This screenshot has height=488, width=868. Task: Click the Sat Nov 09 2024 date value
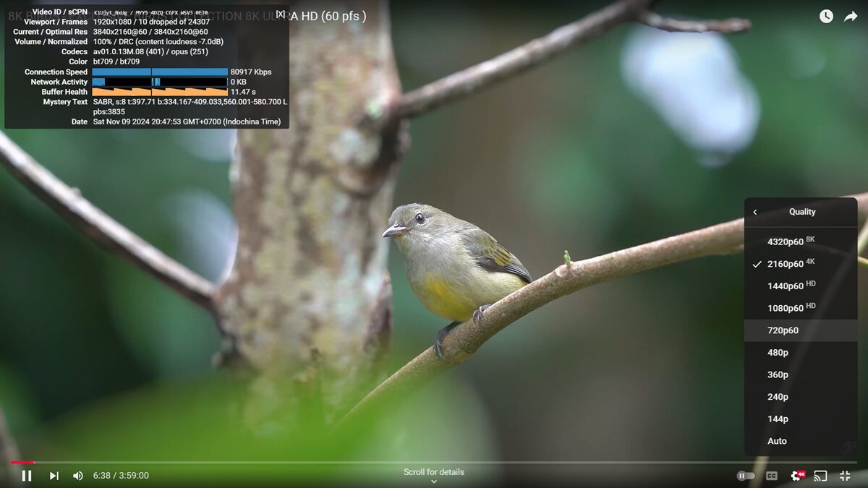pos(187,122)
